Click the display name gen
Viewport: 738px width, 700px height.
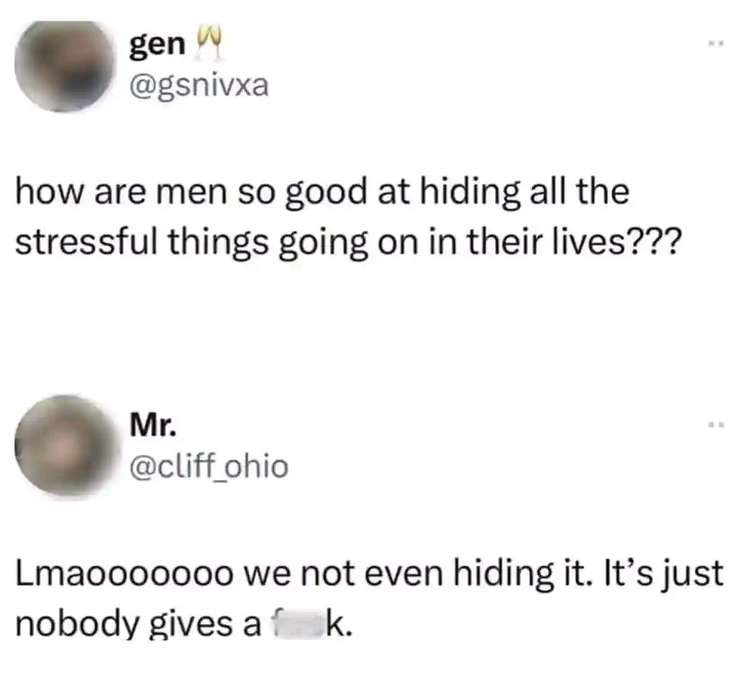pyautogui.click(x=158, y=46)
